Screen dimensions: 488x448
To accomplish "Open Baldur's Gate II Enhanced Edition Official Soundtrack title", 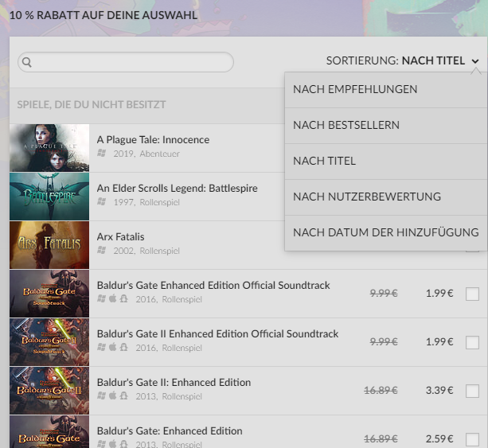I will 217,334.
